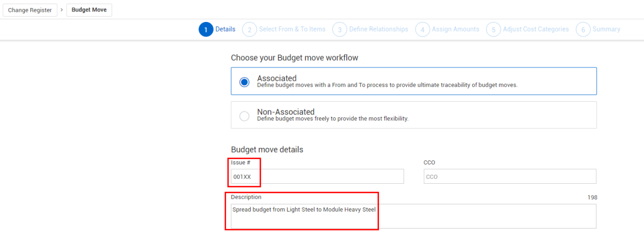Select the Associated workflow radio button
Image resolution: width=644 pixels, height=233 pixels.
coord(245,82)
